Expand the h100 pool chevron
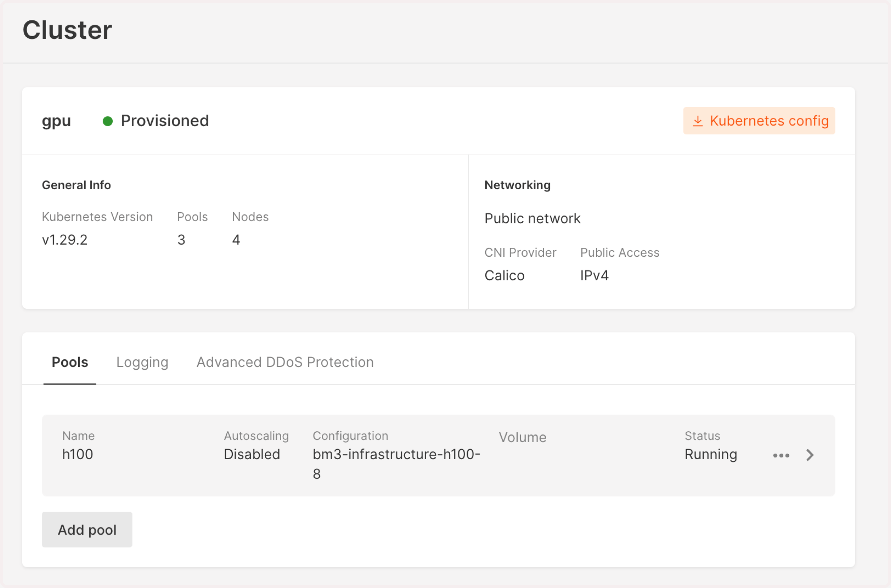 810,455
